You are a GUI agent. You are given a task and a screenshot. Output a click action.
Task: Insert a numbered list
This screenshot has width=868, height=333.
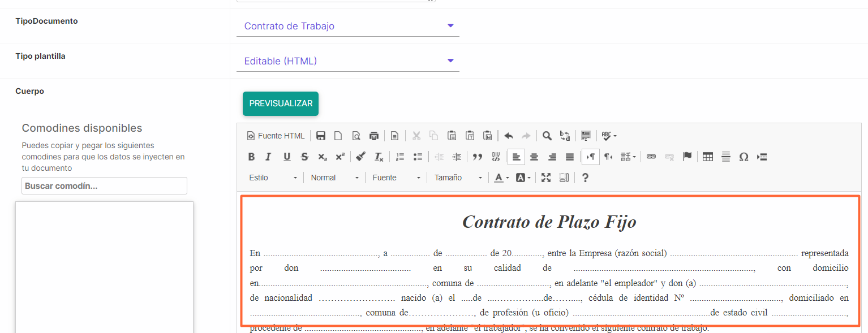click(400, 157)
